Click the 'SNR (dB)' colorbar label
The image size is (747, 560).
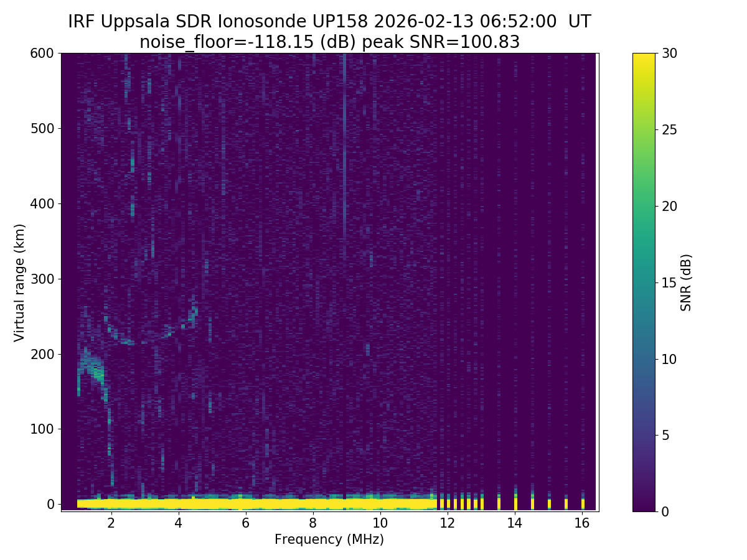point(686,282)
